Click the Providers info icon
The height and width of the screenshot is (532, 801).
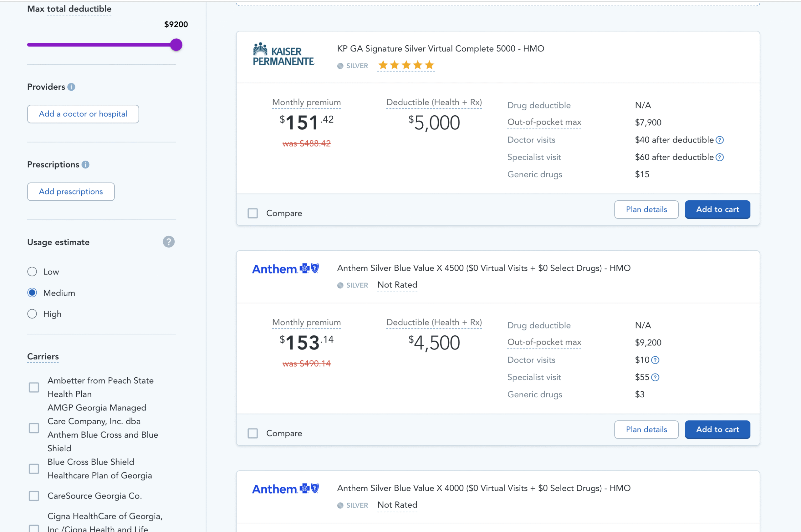(x=71, y=87)
